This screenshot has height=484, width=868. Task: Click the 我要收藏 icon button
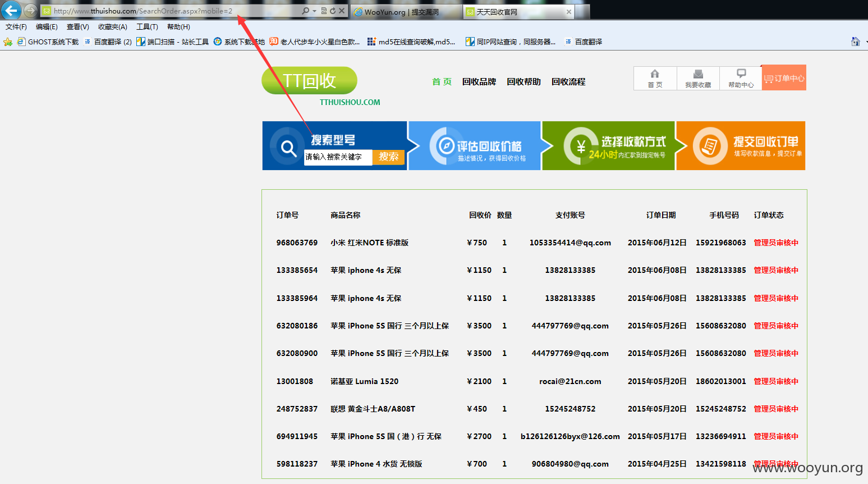[x=698, y=78]
